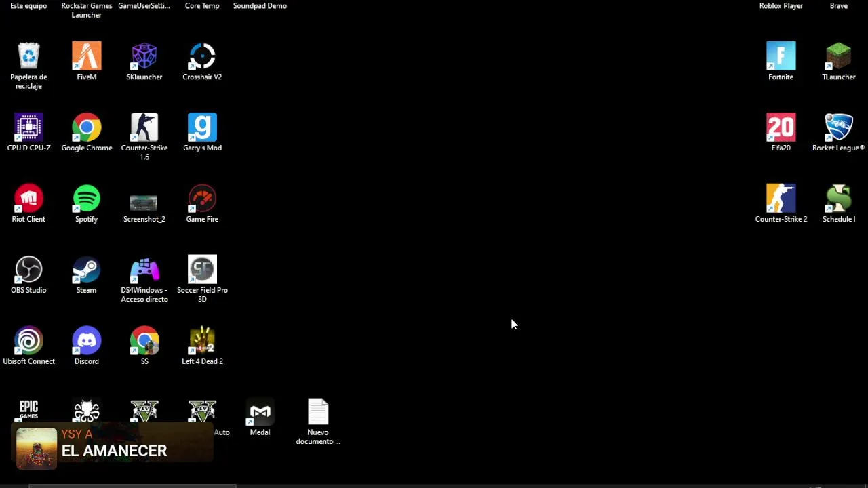Select the Ubisoft Connect icon

[x=28, y=341]
